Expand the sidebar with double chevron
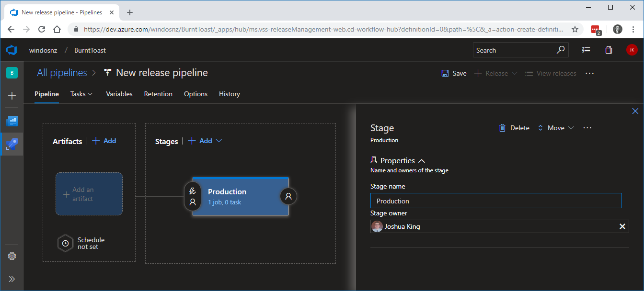This screenshot has height=291, width=644. click(12, 279)
